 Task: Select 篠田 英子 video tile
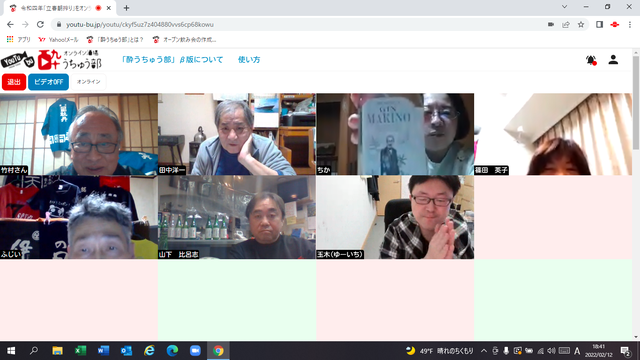pyautogui.click(x=553, y=134)
